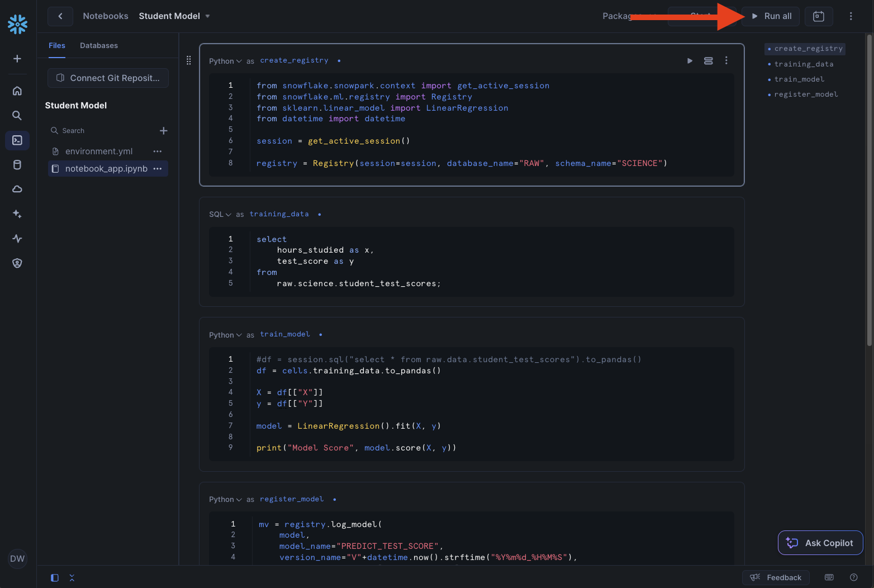This screenshot has width=874, height=588.
Task: Jump to training_data in outline
Action: (x=804, y=64)
